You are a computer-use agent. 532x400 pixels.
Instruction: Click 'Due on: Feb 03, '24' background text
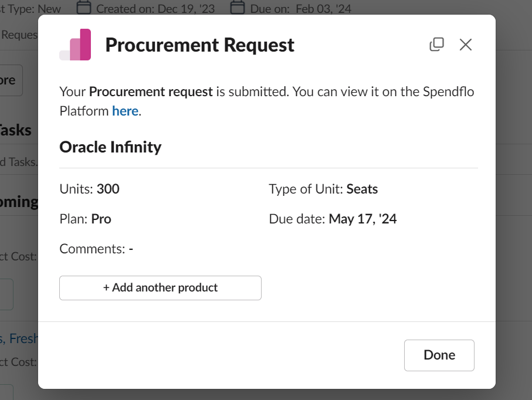(x=301, y=9)
